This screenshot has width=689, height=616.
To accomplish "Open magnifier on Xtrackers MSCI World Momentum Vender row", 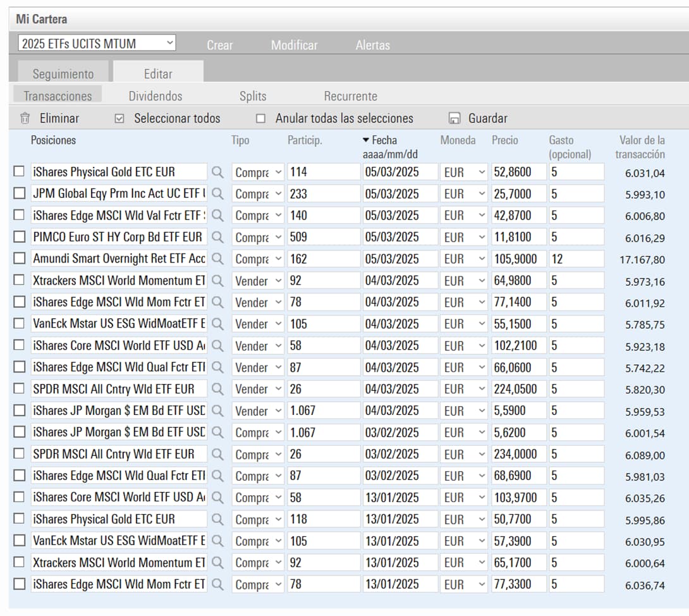I will (217, 281).
